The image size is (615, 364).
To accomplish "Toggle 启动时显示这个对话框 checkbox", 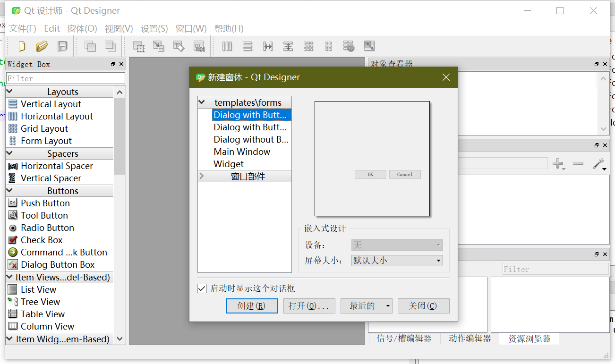I will coord(202,288).
